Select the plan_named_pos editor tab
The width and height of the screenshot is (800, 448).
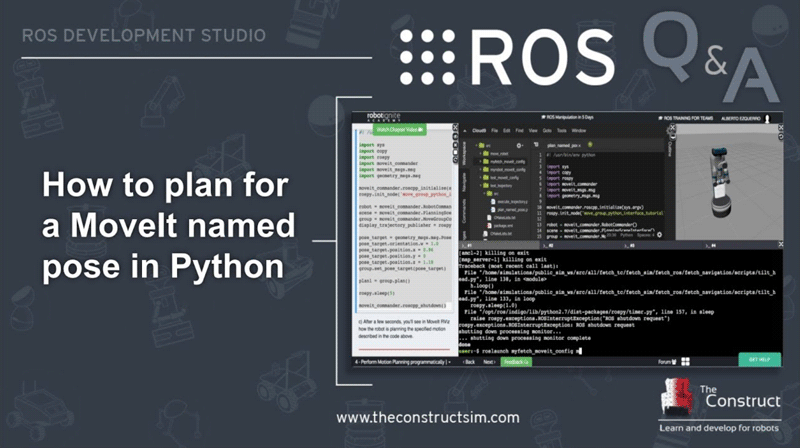coord(564,145)
